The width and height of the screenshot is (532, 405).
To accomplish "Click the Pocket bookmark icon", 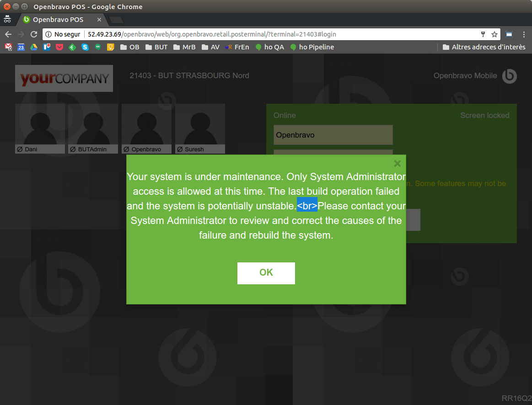I will [59, 47].
